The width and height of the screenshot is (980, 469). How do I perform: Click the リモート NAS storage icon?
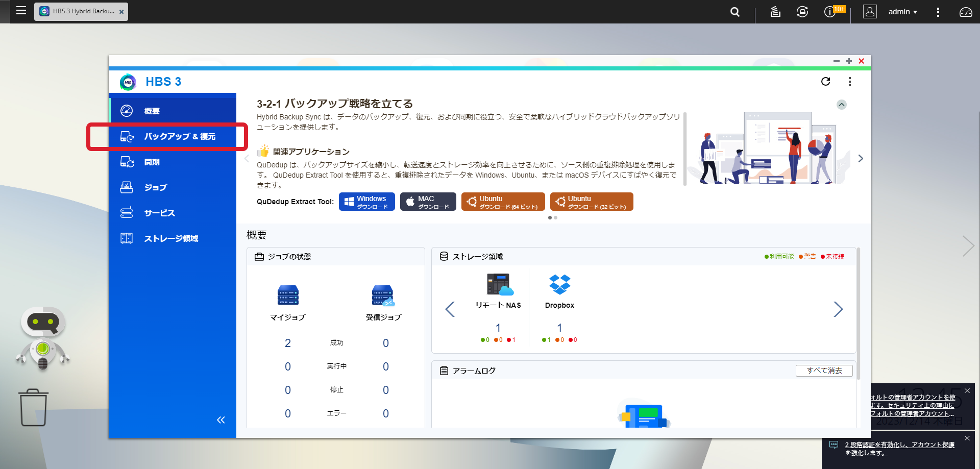point(500,284)
